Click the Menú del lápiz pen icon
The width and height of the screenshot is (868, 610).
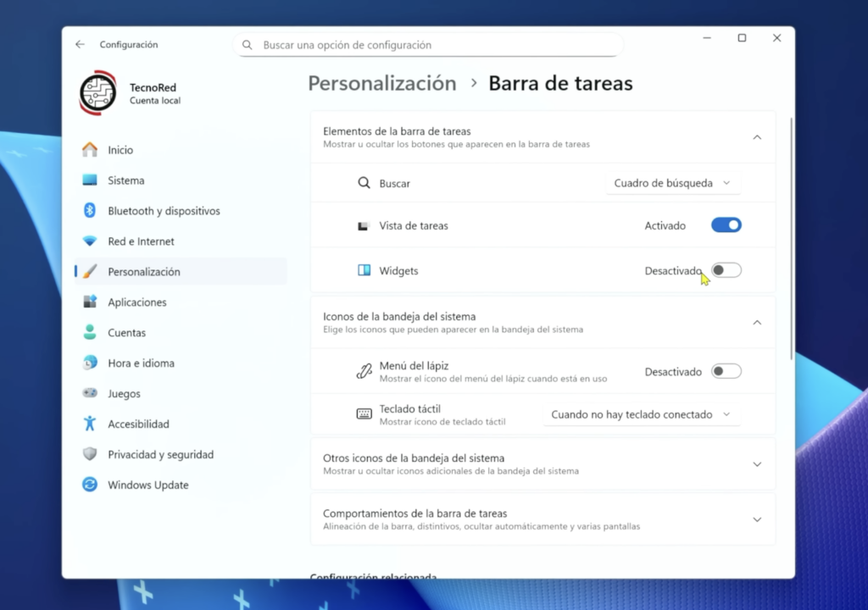point(364,371)
